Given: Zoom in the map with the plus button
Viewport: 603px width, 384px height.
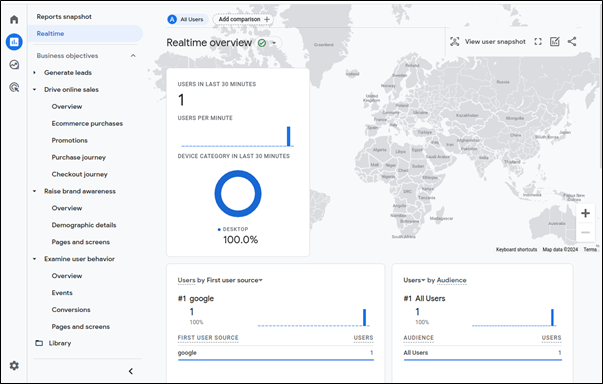Looking at the screenshot, I should point(585,213).
